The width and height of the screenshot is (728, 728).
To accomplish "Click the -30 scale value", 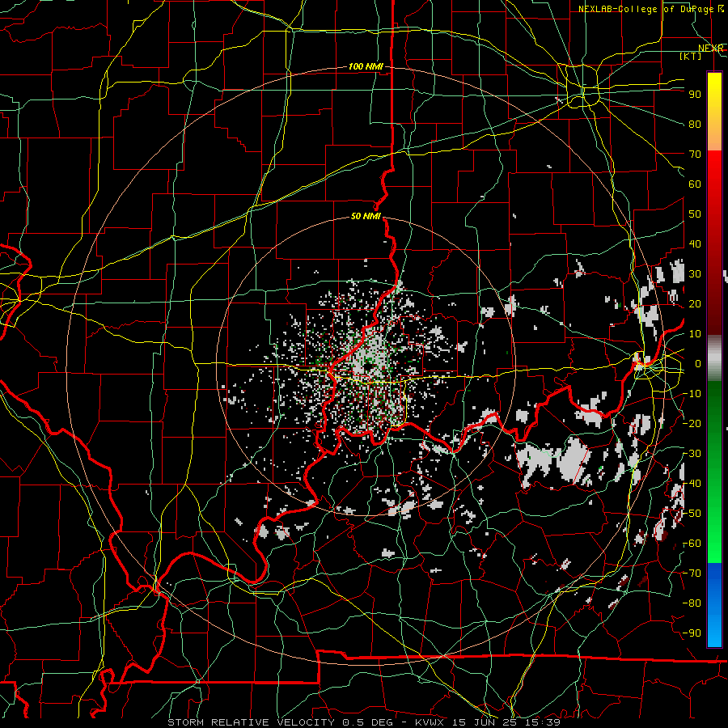I will tap(692, 454).
